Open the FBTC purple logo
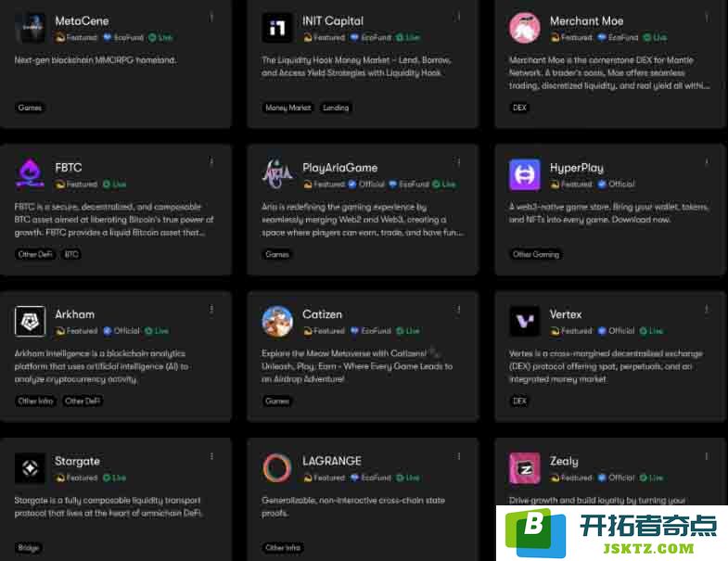728x561 pixels. [x=31, y=174]
